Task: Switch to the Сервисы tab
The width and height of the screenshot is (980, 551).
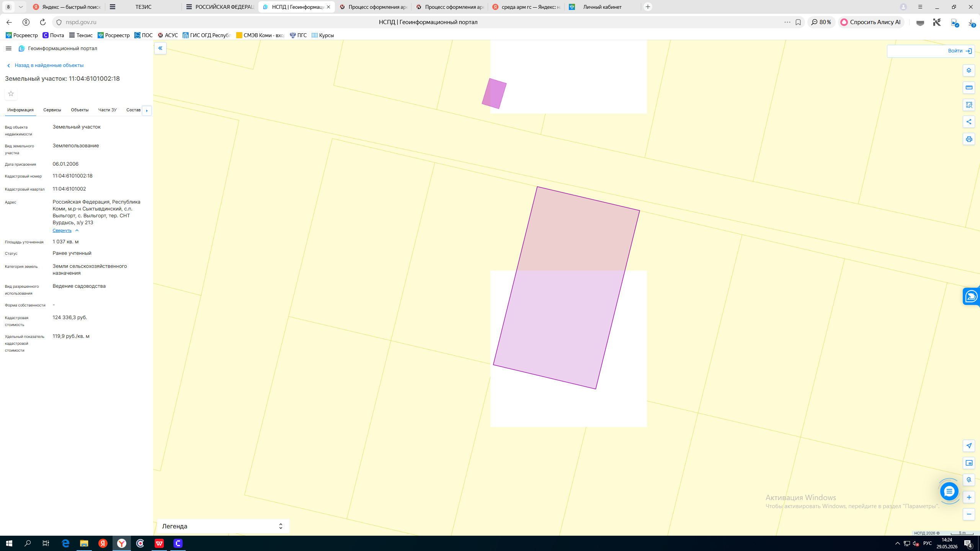Action: (52, 110)
